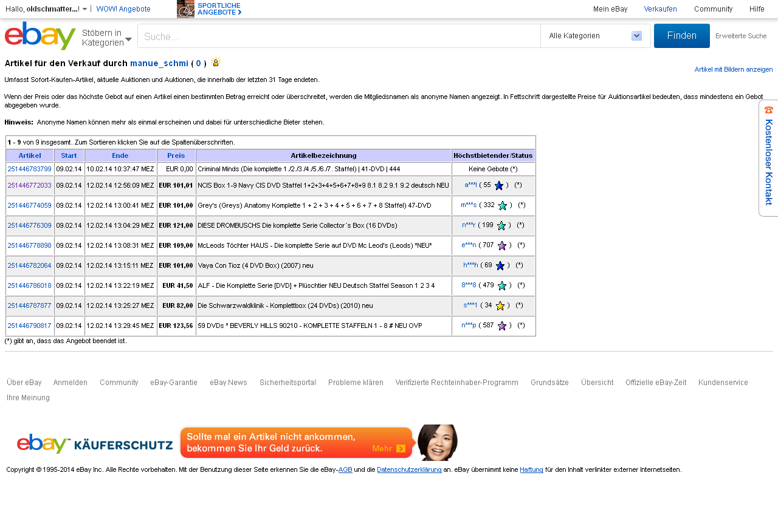This screenshot has height=532, width=778.
Task: Sort by the Ende column header
Action: [120, 155]
